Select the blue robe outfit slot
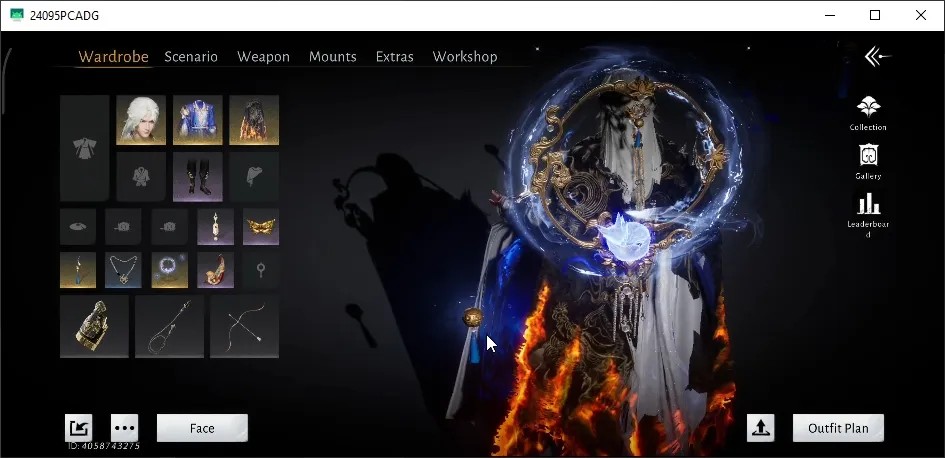945x458 pixels. [x=198, y=120]
